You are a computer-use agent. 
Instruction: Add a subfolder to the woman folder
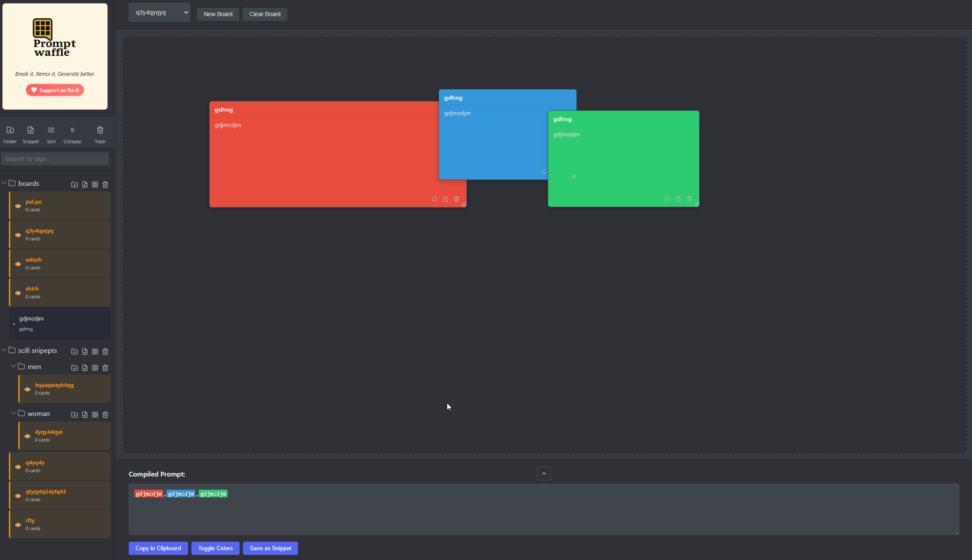coord(75,415)
